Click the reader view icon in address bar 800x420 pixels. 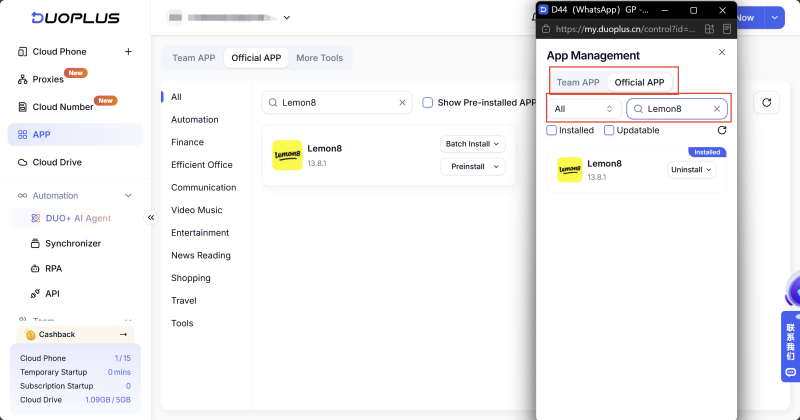727,29
